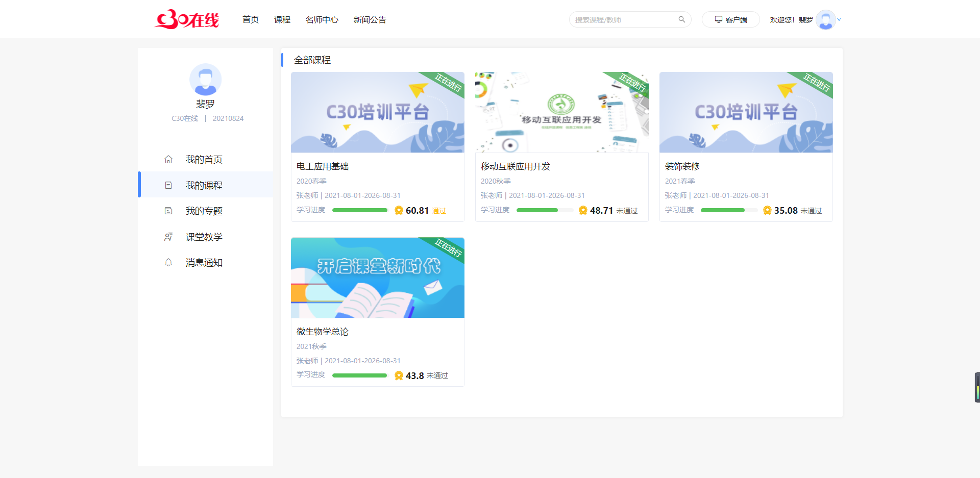Click the 移动互联应用开发 progress bar
Screen dimensions: 980x478
(544, 210)
